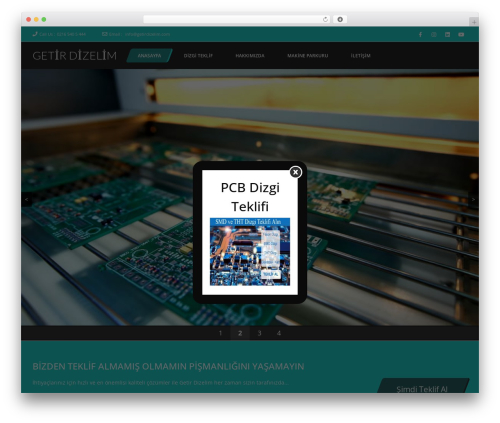This screenshot has height=423, width=500.
Task: Open the Facebook social icon
Action: pos(420,35)
